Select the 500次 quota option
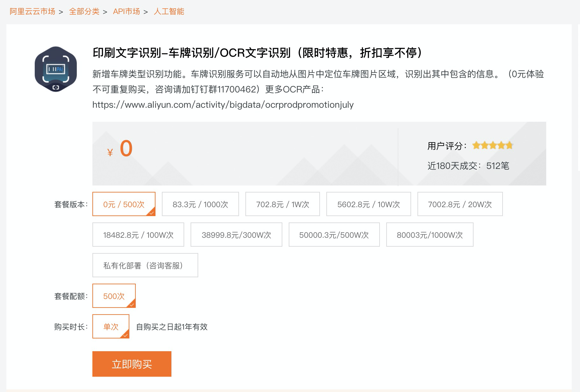The image size is (580, 392). click(114, 296)
